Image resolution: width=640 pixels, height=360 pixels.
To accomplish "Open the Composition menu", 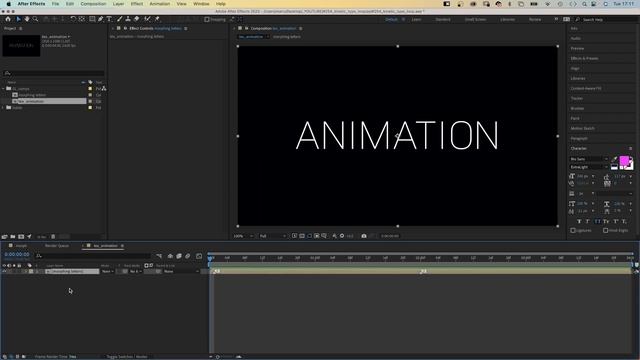I will [93, 4].
